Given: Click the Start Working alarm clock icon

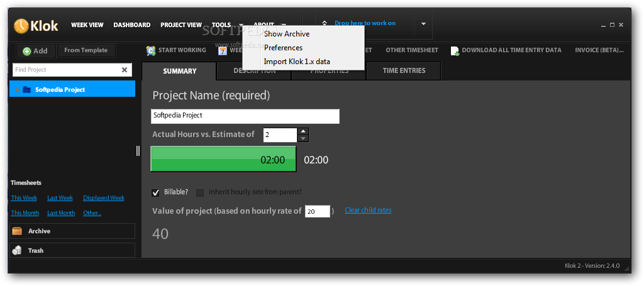Looking at the screenshot, I should [x=151, y=50].
